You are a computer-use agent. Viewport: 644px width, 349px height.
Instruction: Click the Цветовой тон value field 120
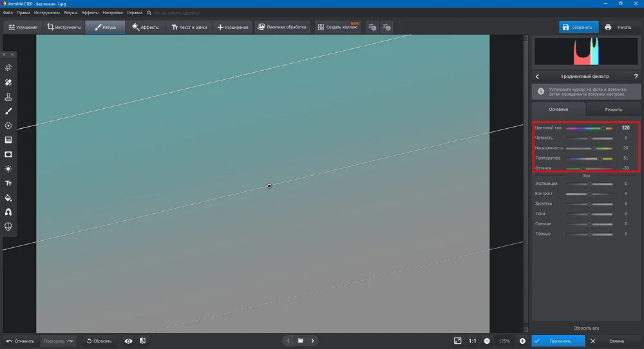pos(625,127)
